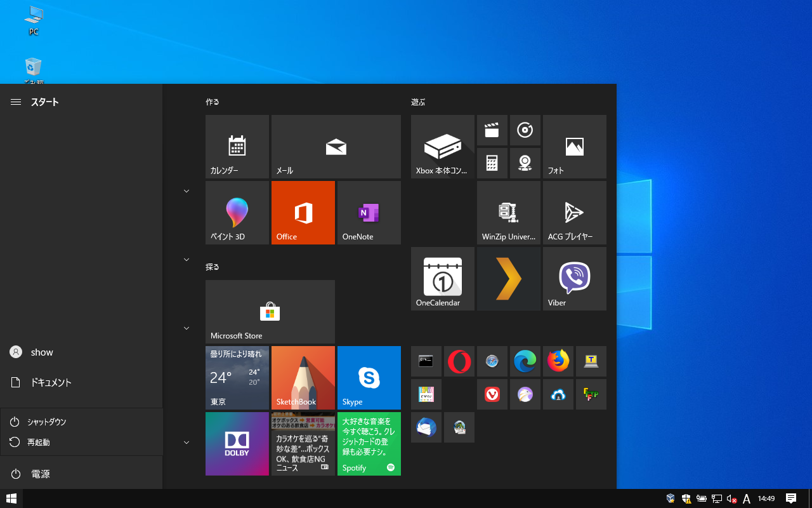Select the PC desktop icon
The width and height of the screenshot is (812, 508).
pos(34,20)
